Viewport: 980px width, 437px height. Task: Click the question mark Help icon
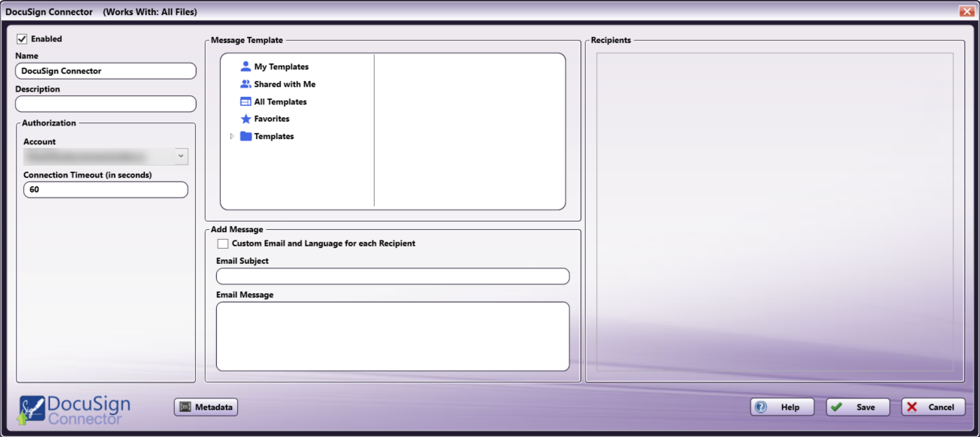(x=761, y=407)
